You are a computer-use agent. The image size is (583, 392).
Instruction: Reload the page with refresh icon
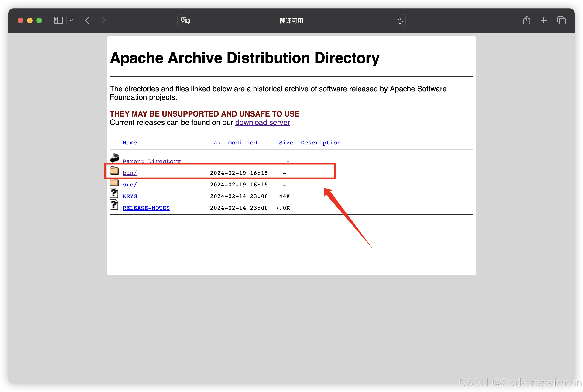point(400,21)
